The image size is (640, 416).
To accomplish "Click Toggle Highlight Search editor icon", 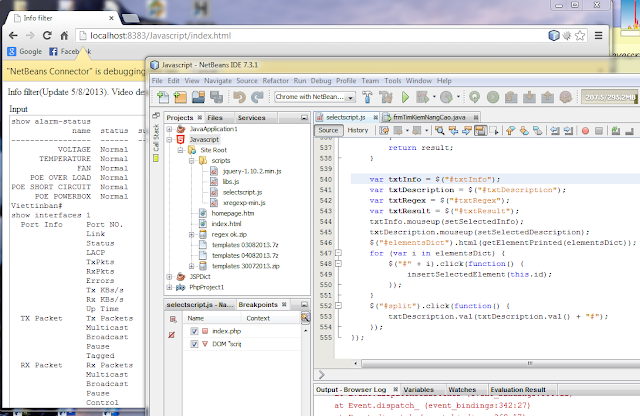I will (480, 131).
